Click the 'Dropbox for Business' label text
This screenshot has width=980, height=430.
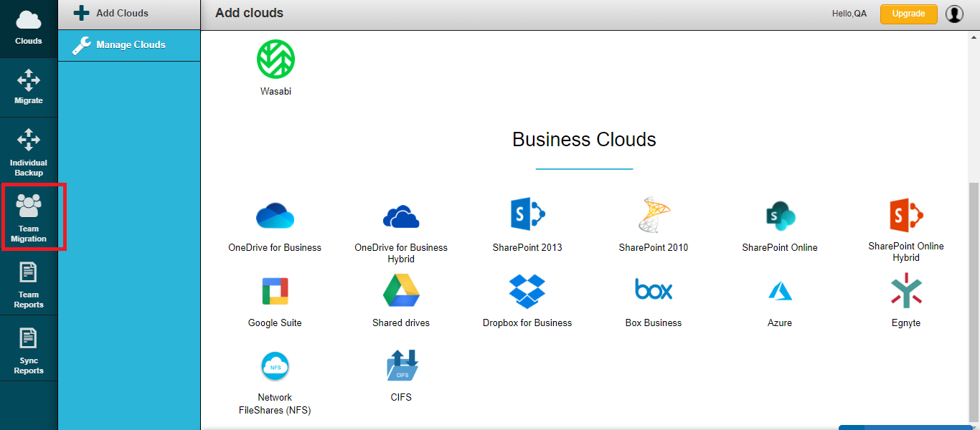tap(527, 322)
